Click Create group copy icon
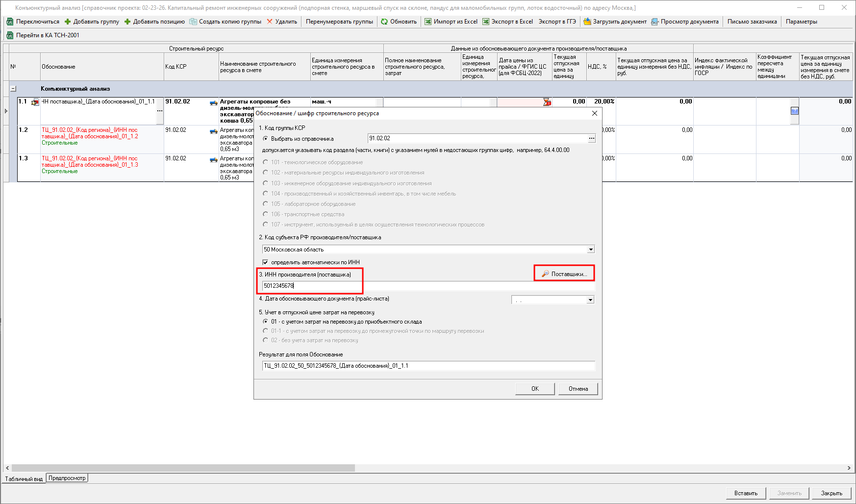The width and height of the screenshot is (856, 504). coord(193,22)
